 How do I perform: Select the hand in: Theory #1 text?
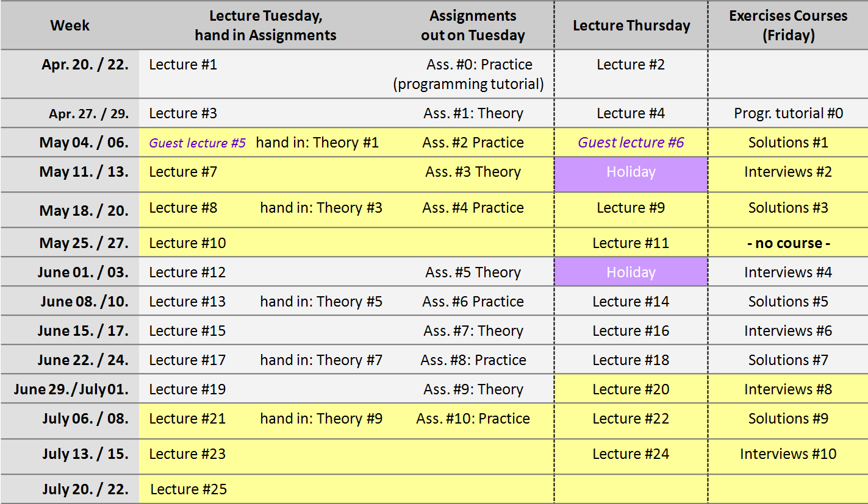tap(317, 143)
